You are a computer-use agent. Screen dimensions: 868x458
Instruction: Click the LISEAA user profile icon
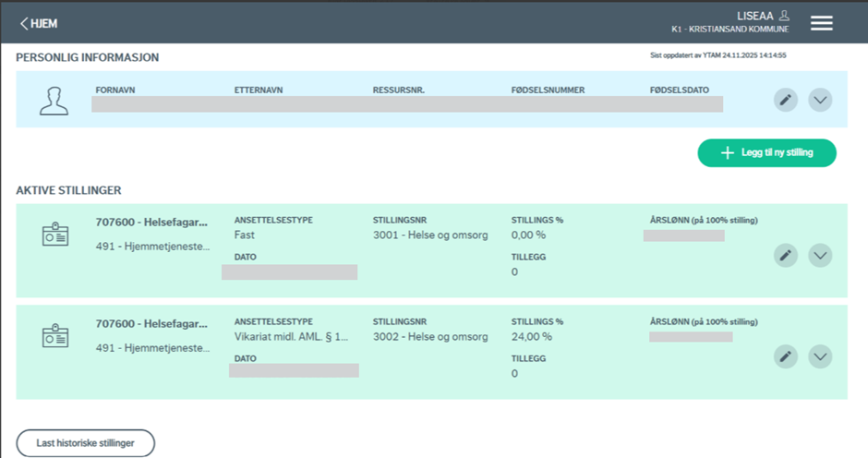(x=784, y=16)
